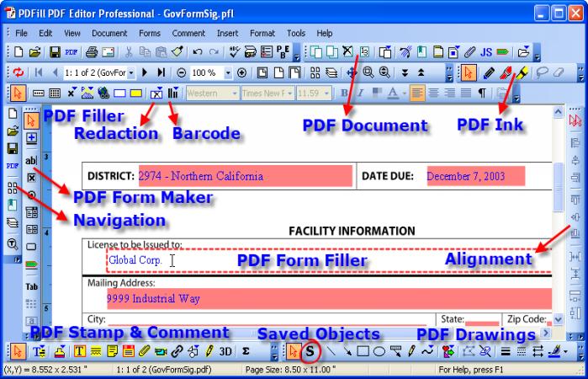The image size is (588, 379).
Task: Go to the last page arrow
Action: click(162, 72)
